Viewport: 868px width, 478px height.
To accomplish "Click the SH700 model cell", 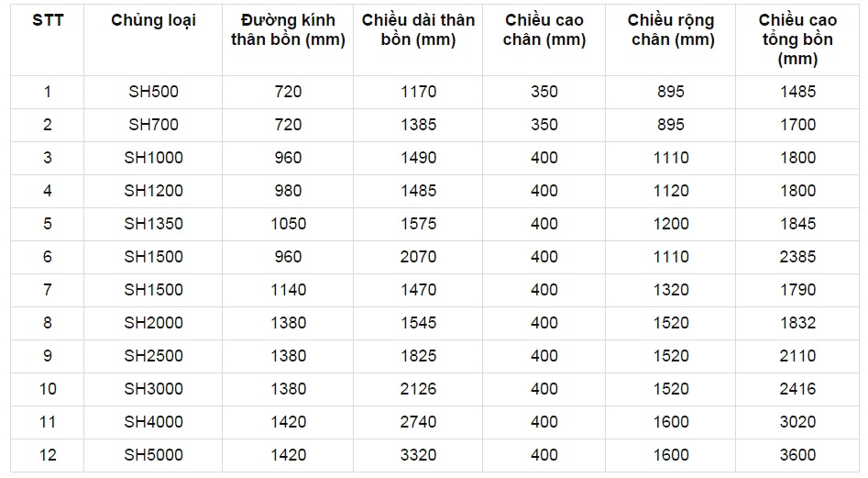I will coord(153,125).
